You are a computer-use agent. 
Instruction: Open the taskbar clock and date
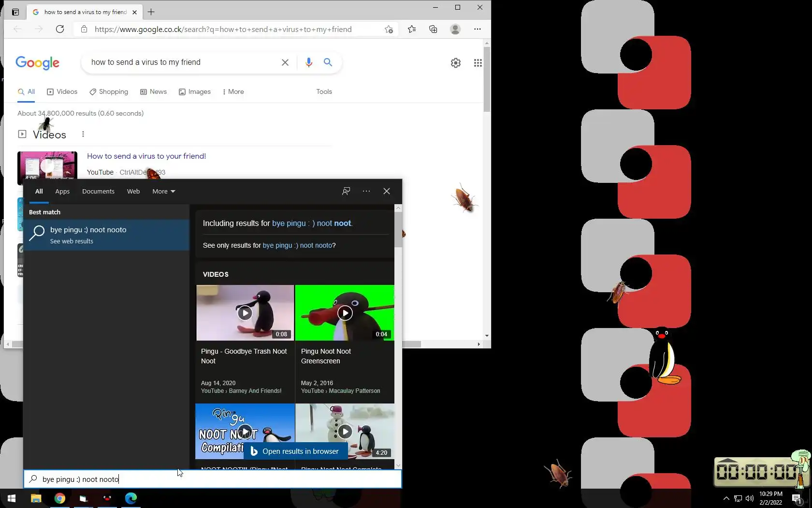click(x=771, y=498)
